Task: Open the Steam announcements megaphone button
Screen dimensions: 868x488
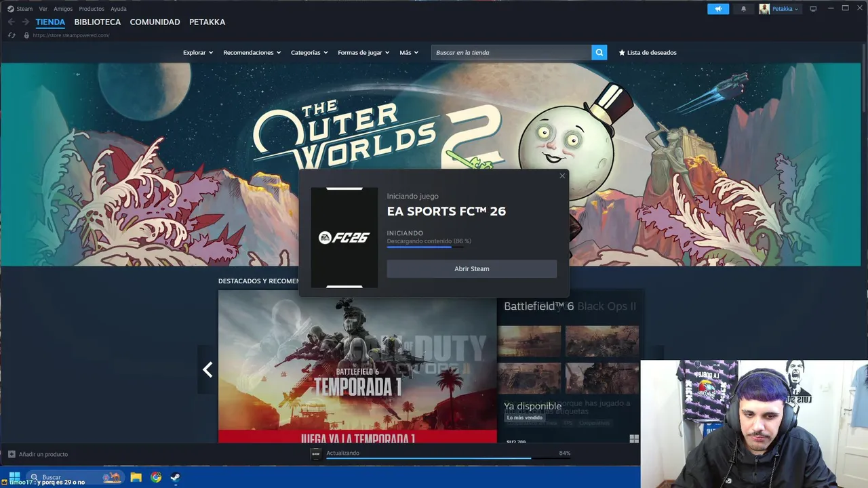Action: [718, 9]
